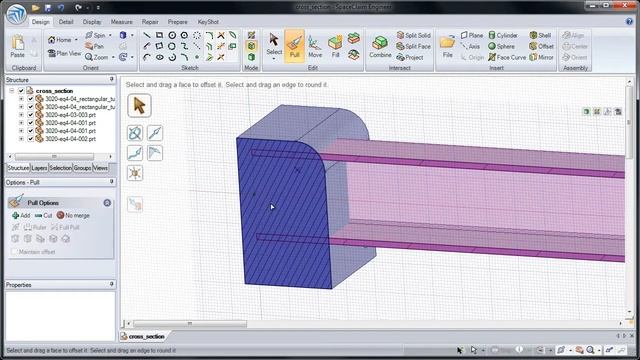Image resolution: width=640 pixels, height=360 pixels.
Task: Collapse the cross_section tree root
Action: (x=12, y=91)
